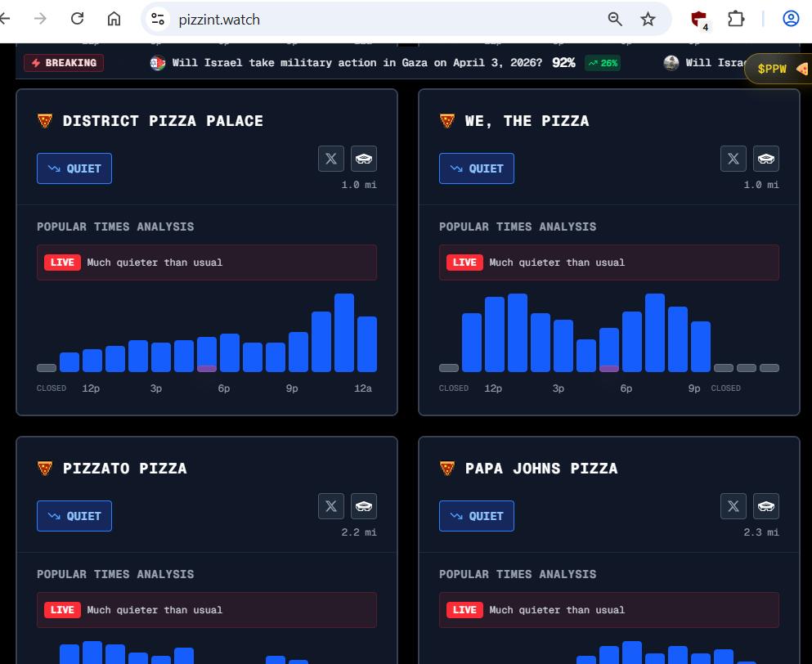Viewport: 812px width, 664px height.
Task: Click the pizza icon next to Pizzato Pizza
Action: (x=45, y=469)
